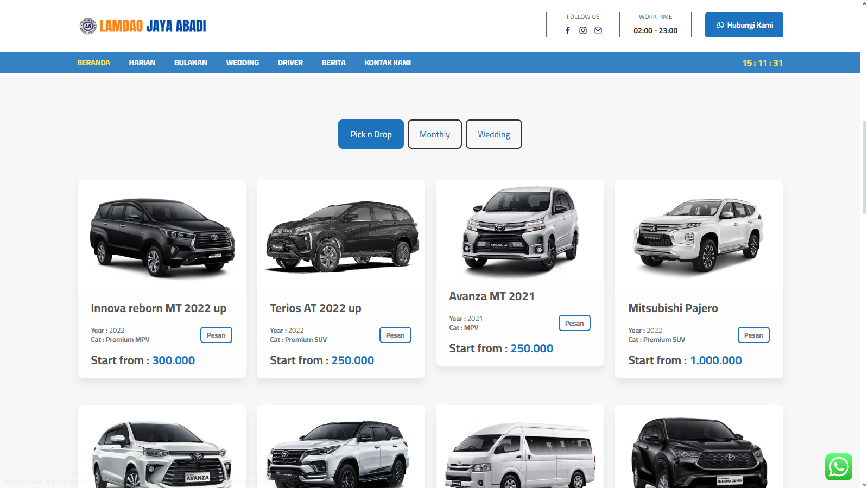Open the Instagram icon under Follow Us
This screenshot has height=488, width=868.
tap(583, 30)
